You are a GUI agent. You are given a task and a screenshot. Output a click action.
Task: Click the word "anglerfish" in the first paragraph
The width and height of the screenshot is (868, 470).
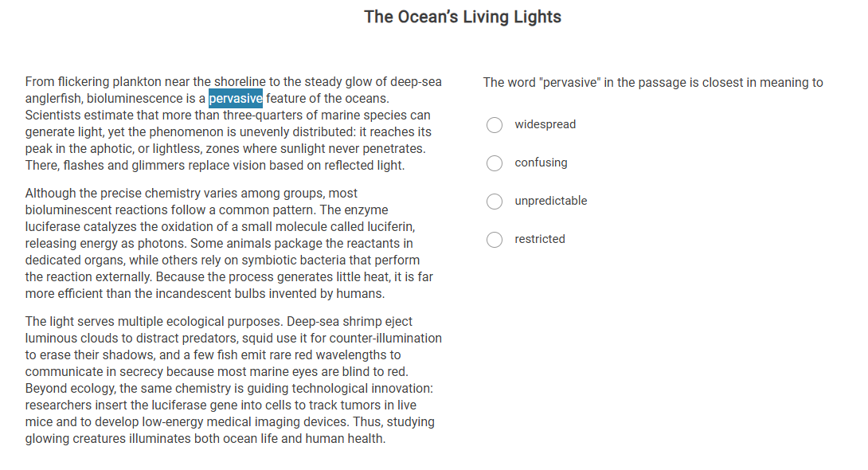(53, 99)
